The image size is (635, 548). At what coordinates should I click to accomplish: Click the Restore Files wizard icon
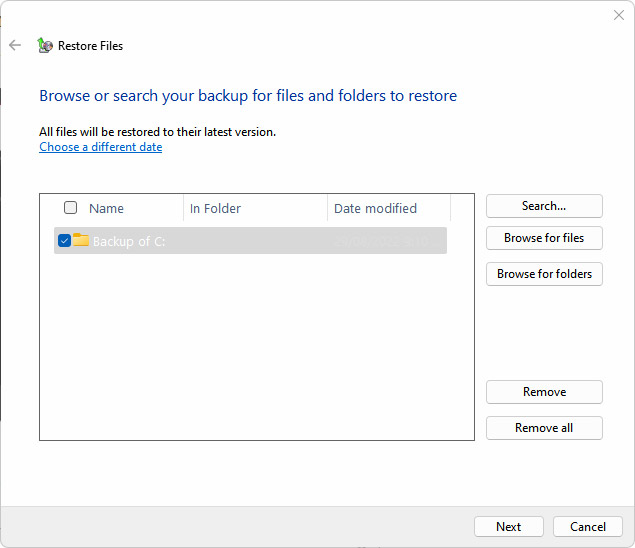pos(45,45)
